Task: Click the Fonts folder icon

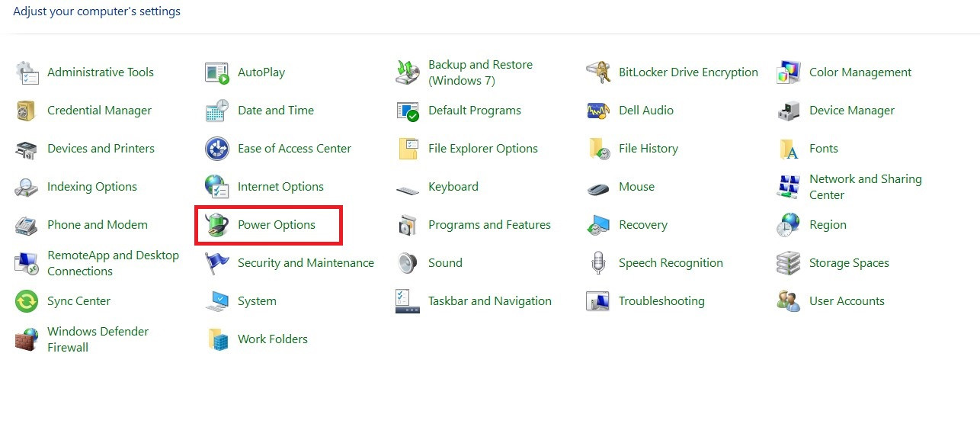Action: [x=789, y=149]
